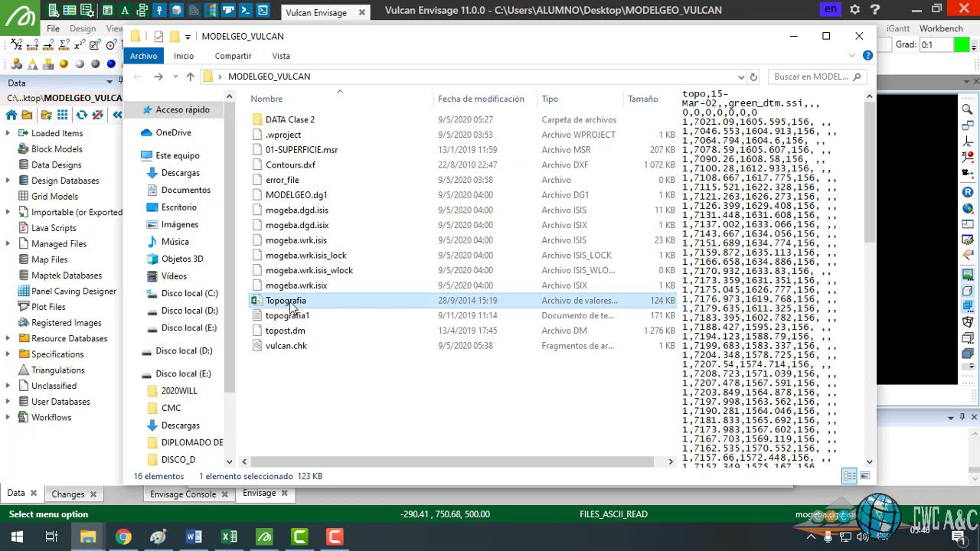This screenshot has height=551, width=980.
Task: Click the letter A text tool in top toolbar
Action: (x=125, y=10)
